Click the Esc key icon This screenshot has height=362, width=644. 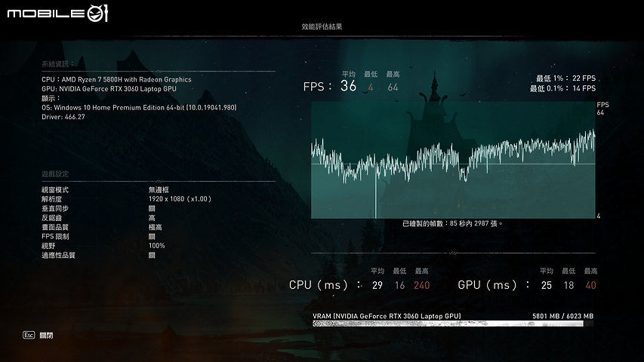[x=29, y=336]
